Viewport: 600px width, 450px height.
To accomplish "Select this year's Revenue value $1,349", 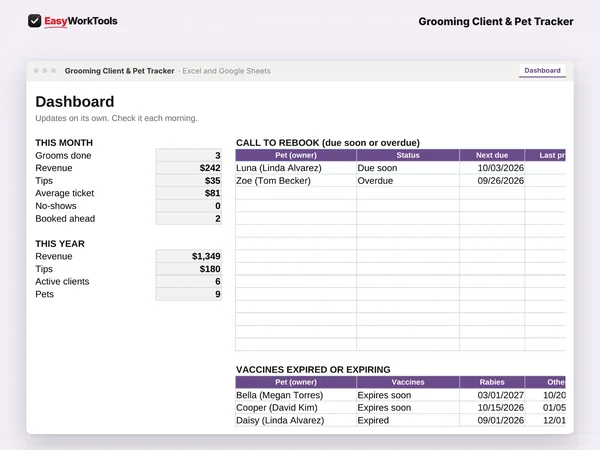I will (189, 256).
